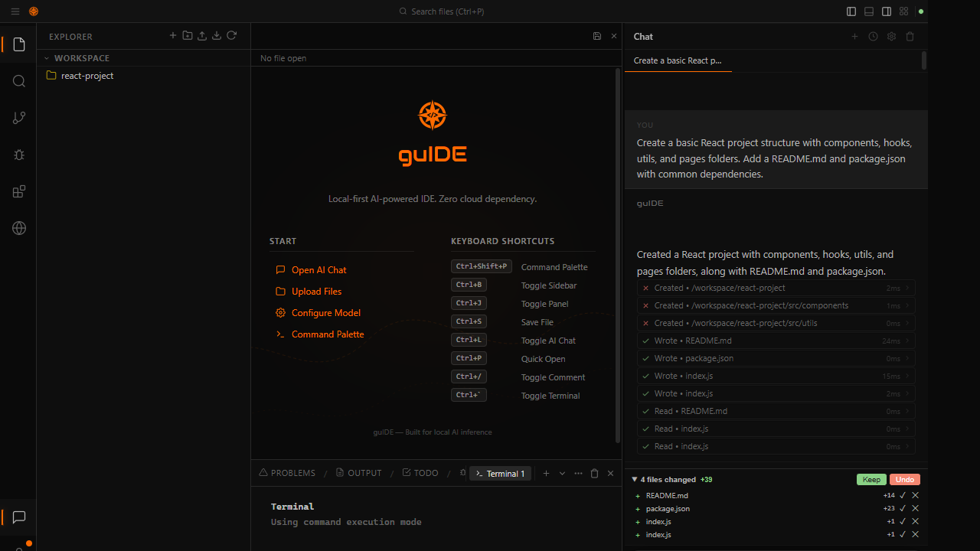The height and width of the screenshot is (551, 980).
Task: Click the upload icon in Explorer header
Action: [x=202, y=36]
